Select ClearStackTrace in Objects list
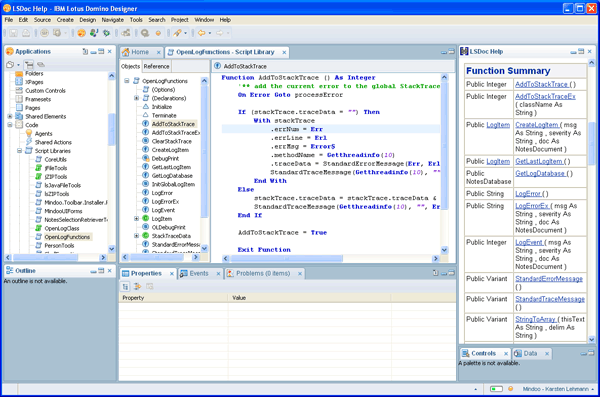The width and height of the screenshot is (600, 397). [x=171, y=141]
